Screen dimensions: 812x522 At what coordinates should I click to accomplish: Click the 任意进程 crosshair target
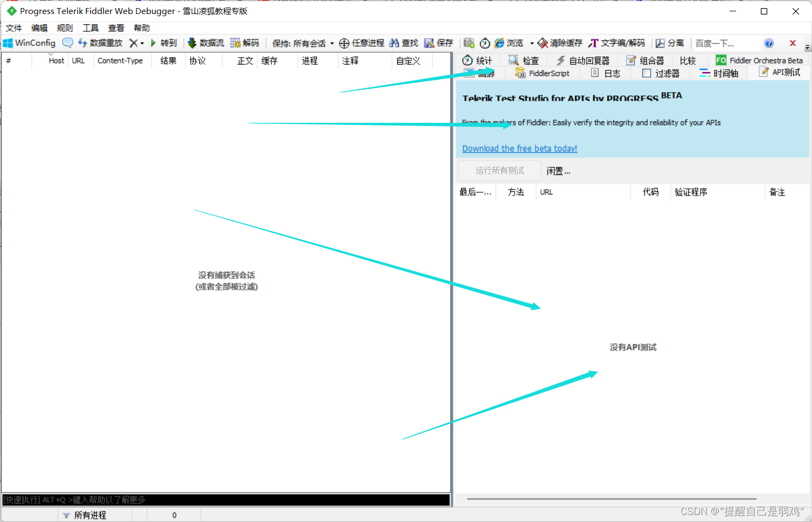click(362, 43)
